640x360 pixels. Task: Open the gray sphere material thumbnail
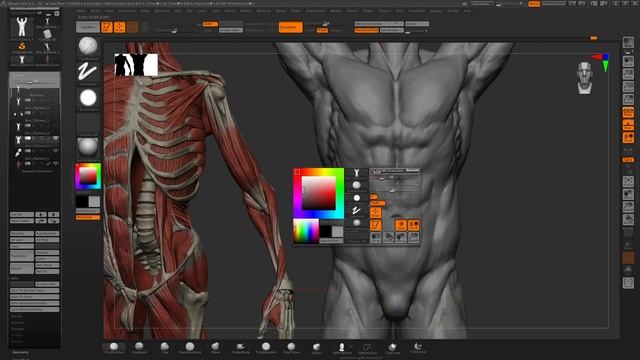coord(88,147)
